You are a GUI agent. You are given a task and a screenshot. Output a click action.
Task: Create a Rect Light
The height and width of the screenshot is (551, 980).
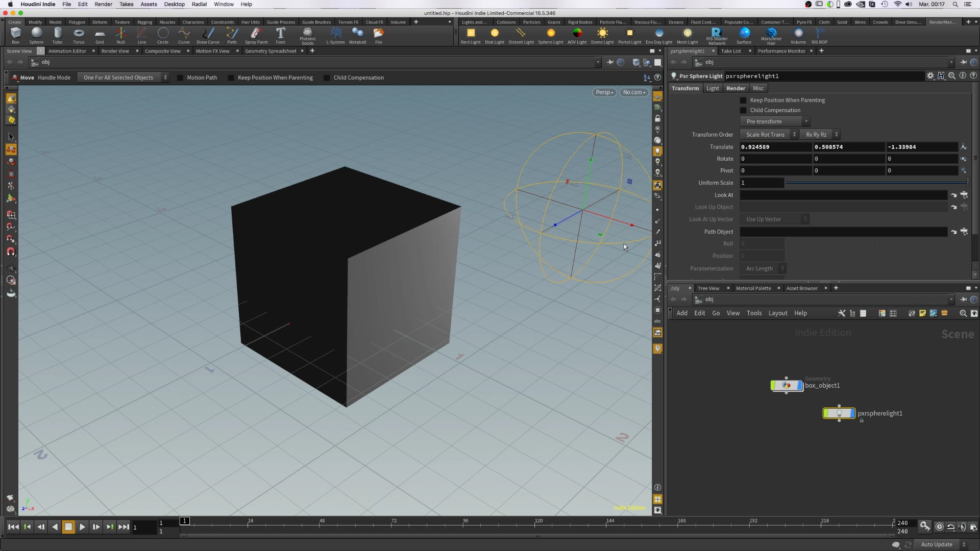tap(471, 36)
